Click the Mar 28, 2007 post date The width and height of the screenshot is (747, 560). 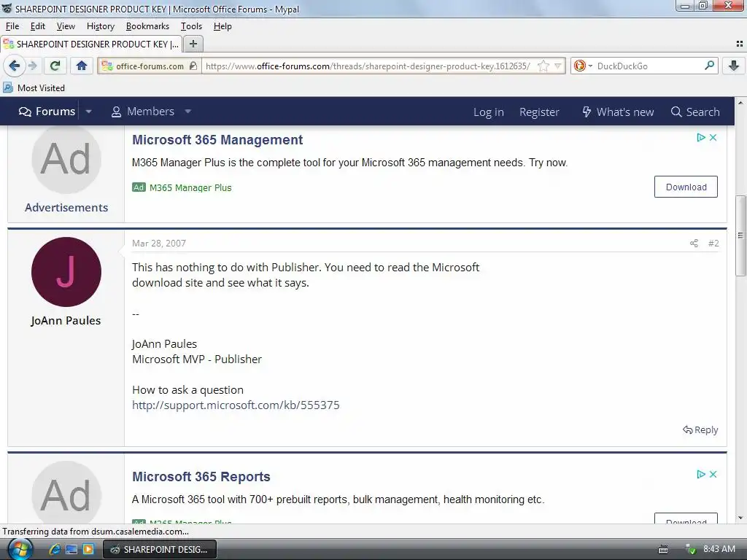pyautogui.click(x=158, y=244)
